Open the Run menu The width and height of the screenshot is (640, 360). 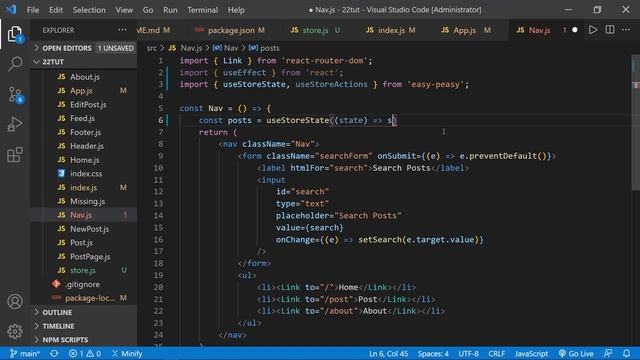point(170,10)
